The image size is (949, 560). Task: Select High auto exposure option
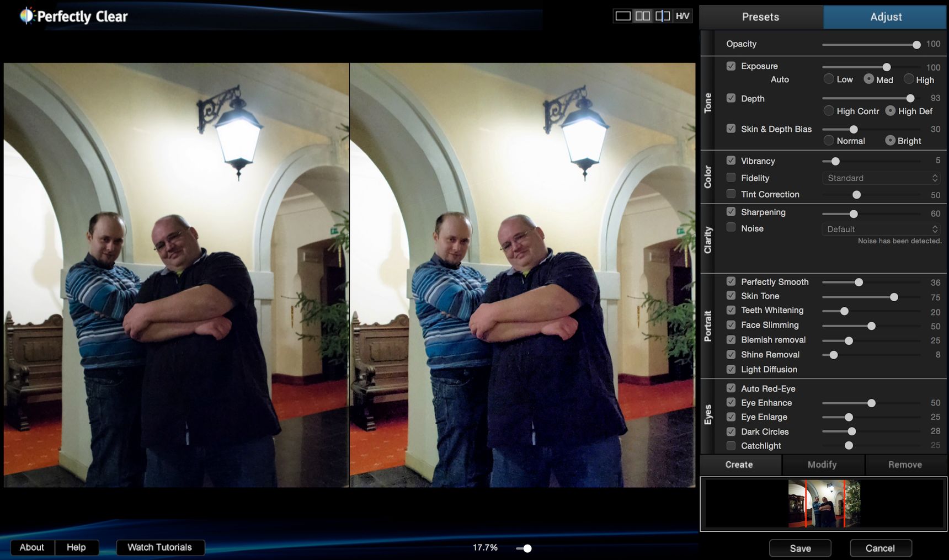click(x=908, y=79)
